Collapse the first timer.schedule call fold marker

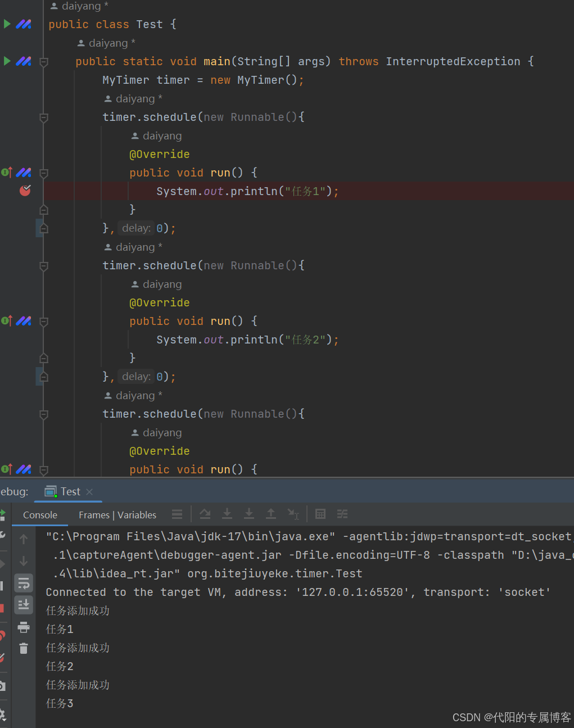pyautogui.click(x=44, y=117)
